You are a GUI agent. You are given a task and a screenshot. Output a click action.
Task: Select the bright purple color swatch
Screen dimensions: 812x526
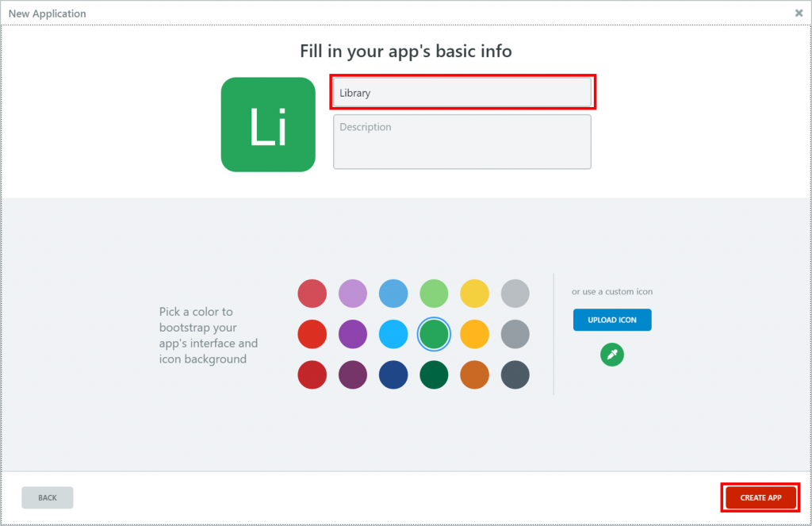point(353,334)
